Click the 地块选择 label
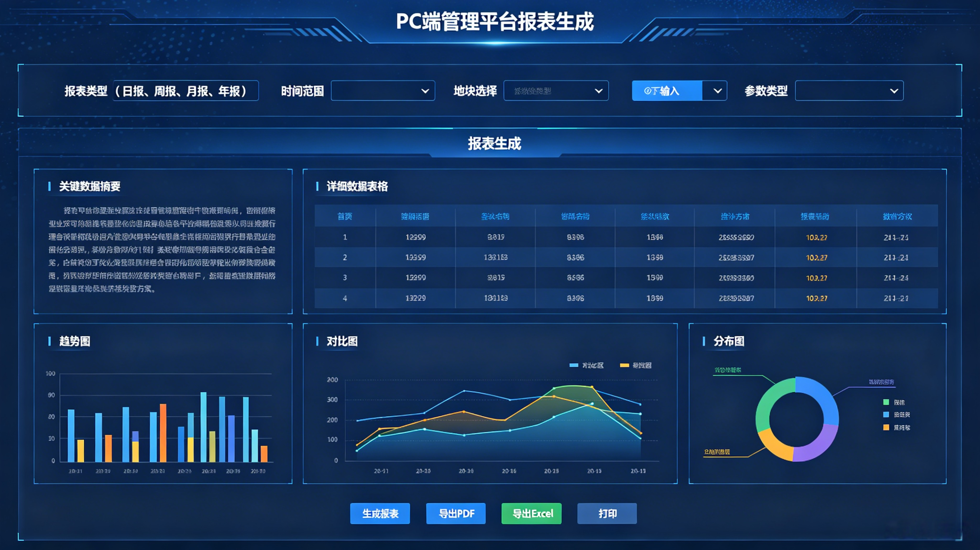980x550 pixels. (x=475, y=91)
